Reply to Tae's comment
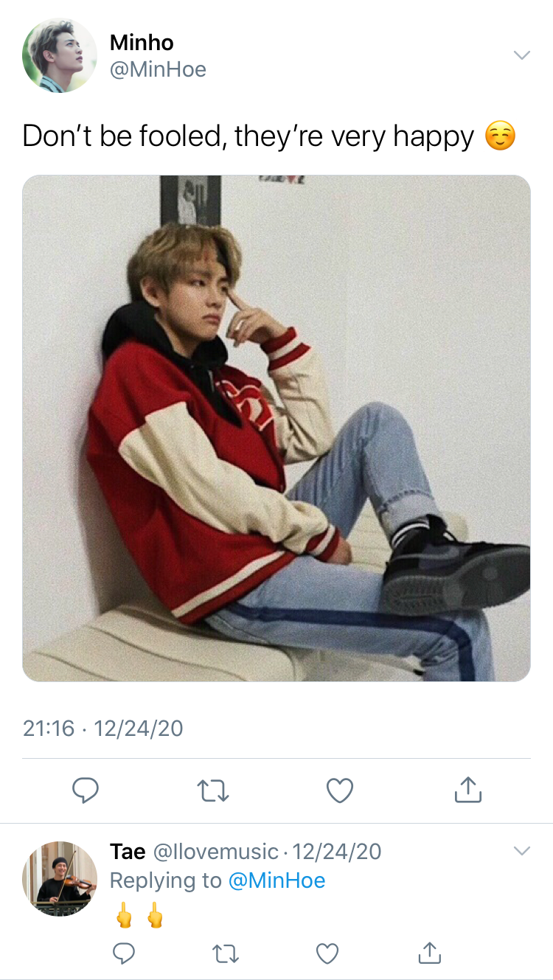The image size is (553, 980). (124, 953)
